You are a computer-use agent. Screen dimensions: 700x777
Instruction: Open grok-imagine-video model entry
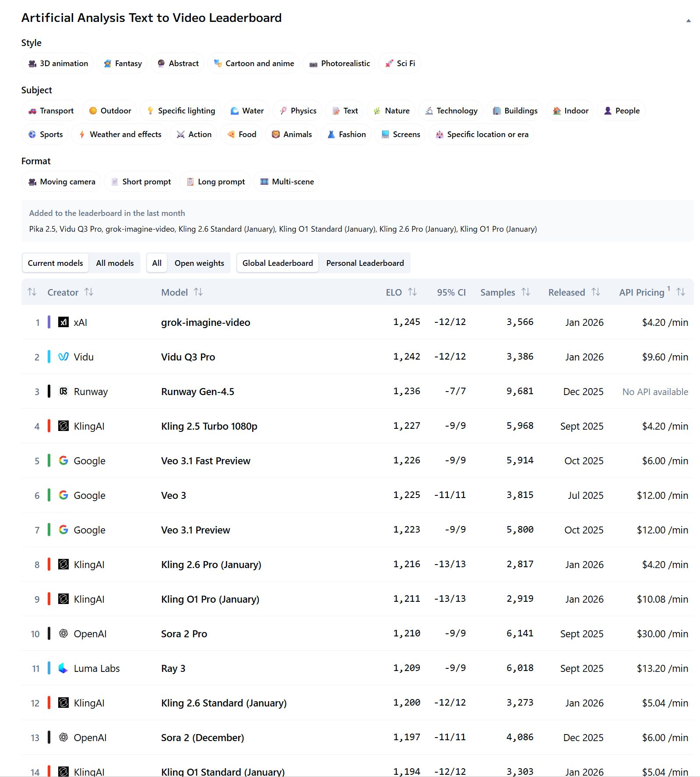pyautogui.click(x=206, y=322)
